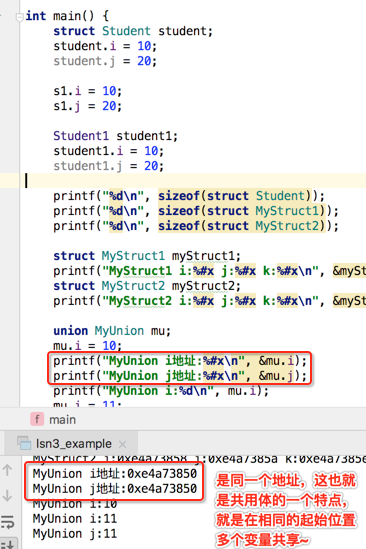The height and width of the screenshot is (549, 366).
Task: Click the line "s1.j = 20;"
Action: pos(88,106)
